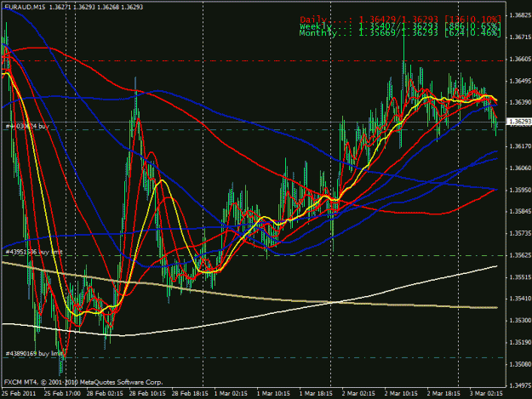Click the 1.35080 price scale label
532x399 pixels.
point(520,364)
